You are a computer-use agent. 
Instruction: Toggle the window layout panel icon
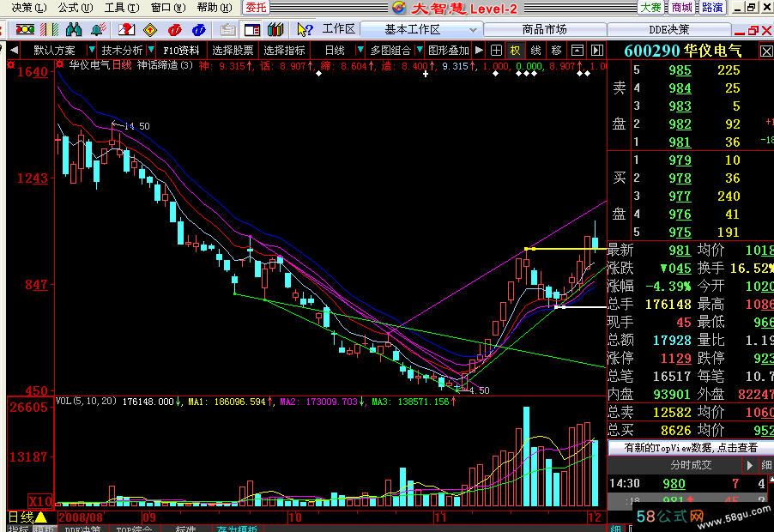(x=252, y=30)
